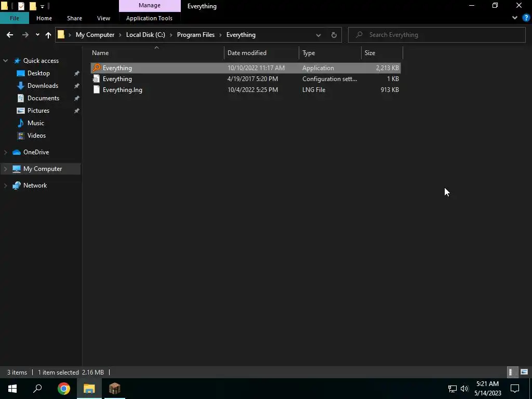This screenshot has height=399, width=532.
Task: Refresh the current folder view
Action: [334, 35]
